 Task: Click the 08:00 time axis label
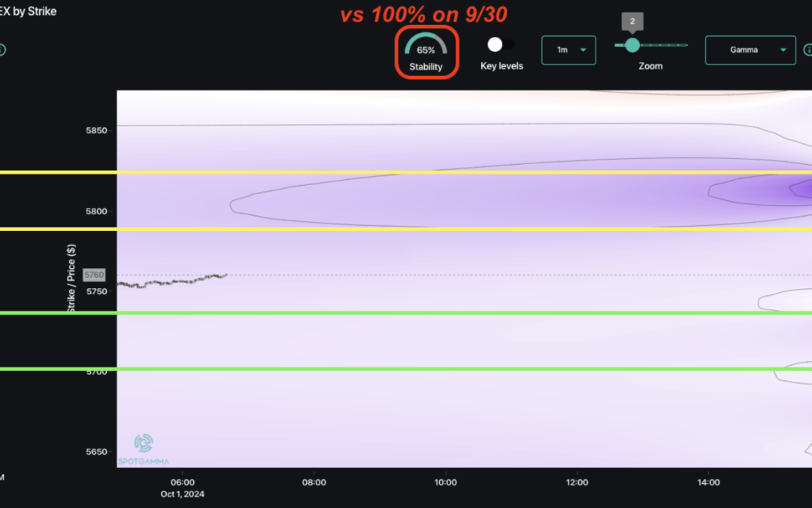click(x=314, y=482)
